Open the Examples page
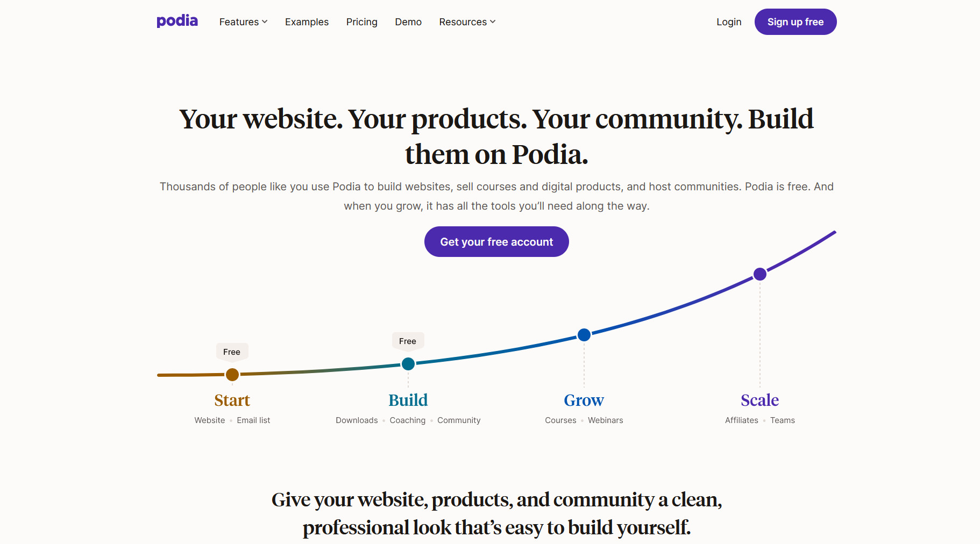The image size is (980, 544). (x=307, y=22)
